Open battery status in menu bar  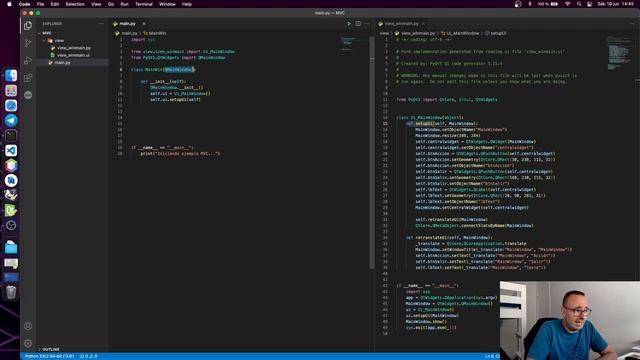coord(549,4)
